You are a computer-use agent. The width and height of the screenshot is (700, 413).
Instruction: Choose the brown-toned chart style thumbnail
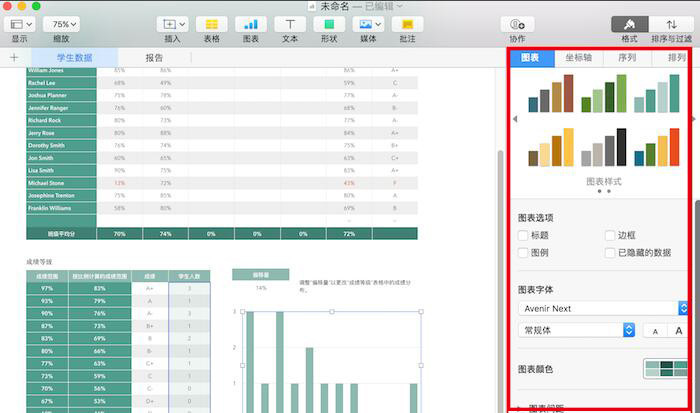pyautogui.click(x=551, y=93)
